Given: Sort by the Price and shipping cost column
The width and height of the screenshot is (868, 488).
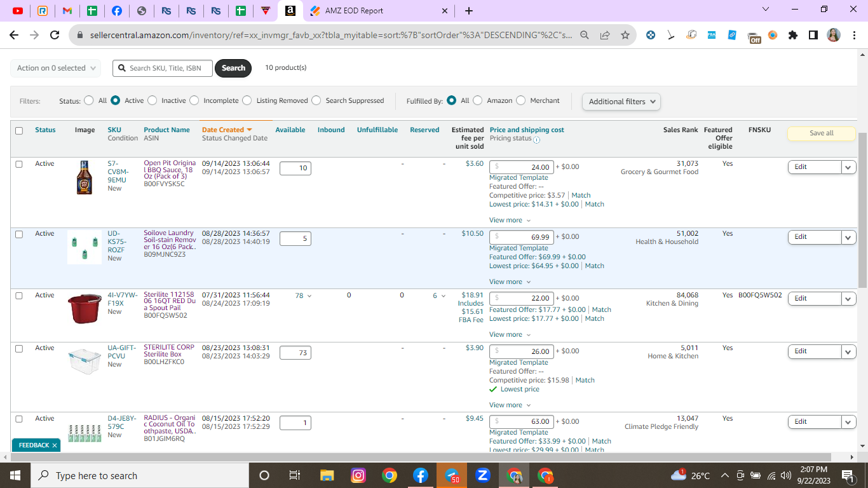Looking at the screenshot, I should click(527, 130).
